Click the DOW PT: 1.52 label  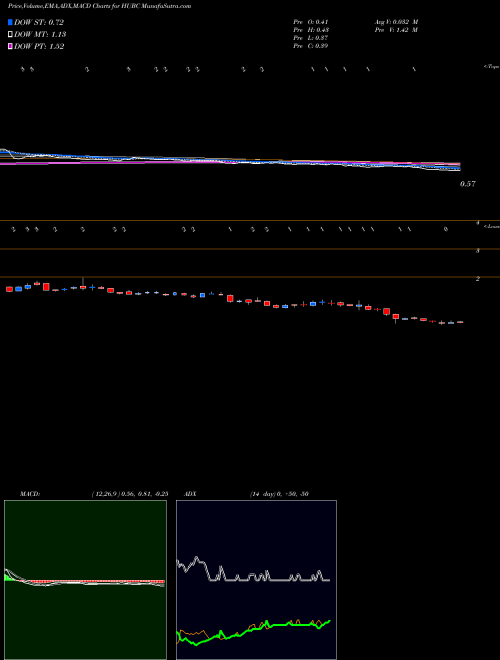click(x=39, y=47)
